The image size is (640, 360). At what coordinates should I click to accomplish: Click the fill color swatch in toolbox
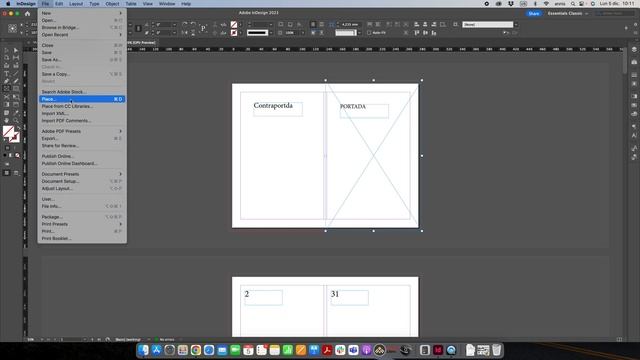pos(9,131)
